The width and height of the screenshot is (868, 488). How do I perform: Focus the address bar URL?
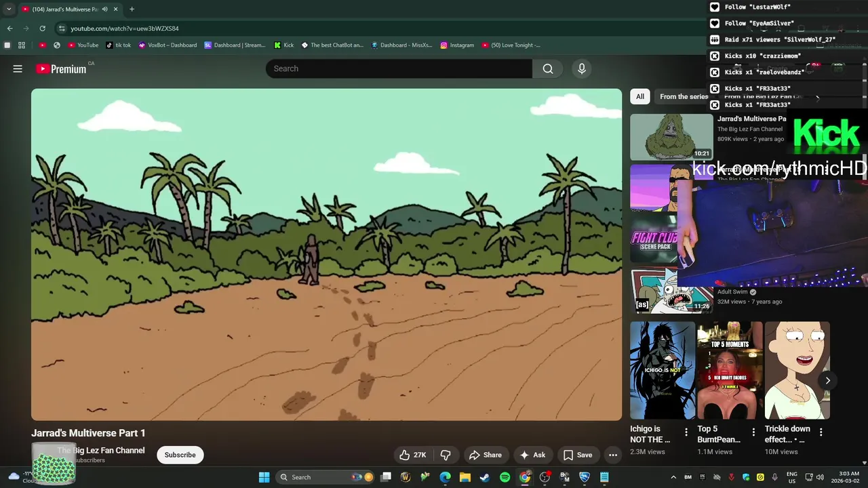(125, 28)
